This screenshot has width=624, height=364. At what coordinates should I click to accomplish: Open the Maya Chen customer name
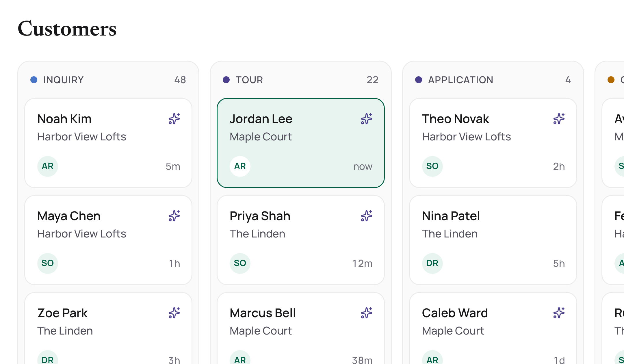pos(69,216)
